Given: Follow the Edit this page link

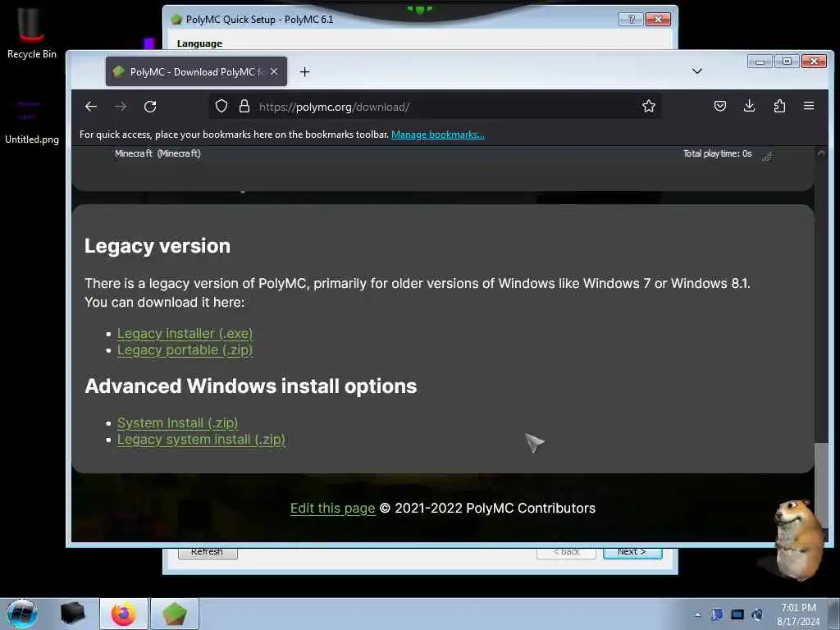Looking at the screenshot, I should click(333, 508).
